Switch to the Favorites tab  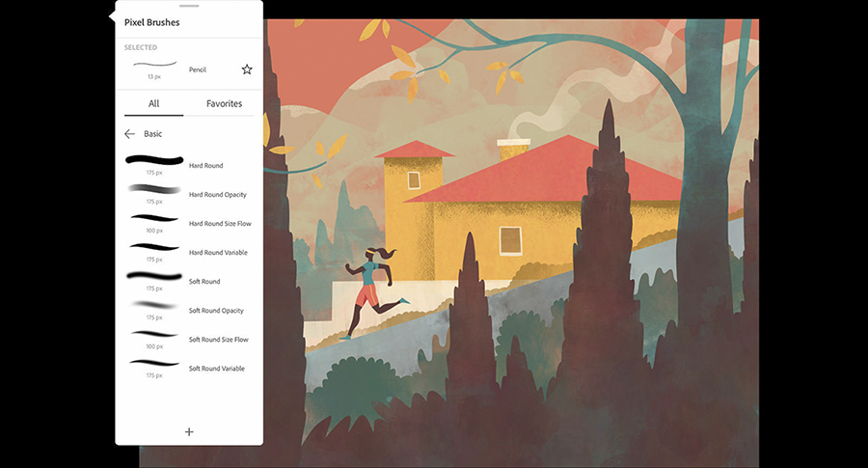[x=224, y=103]
